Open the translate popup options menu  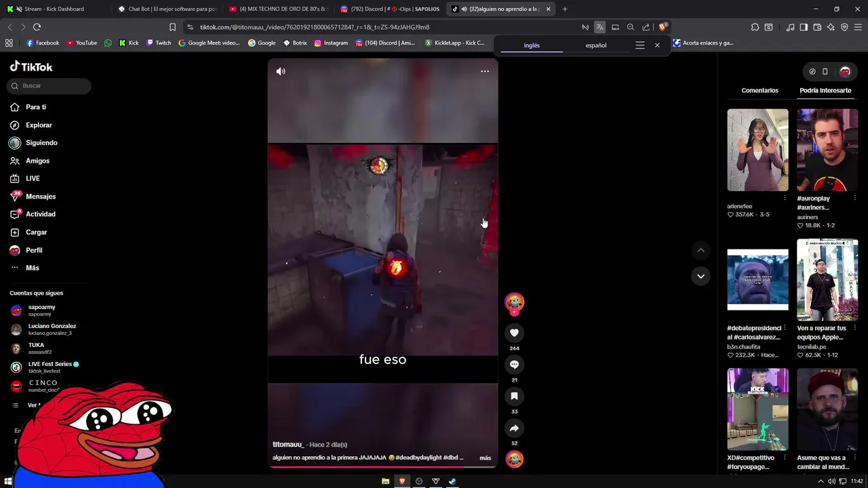(639, 45)
